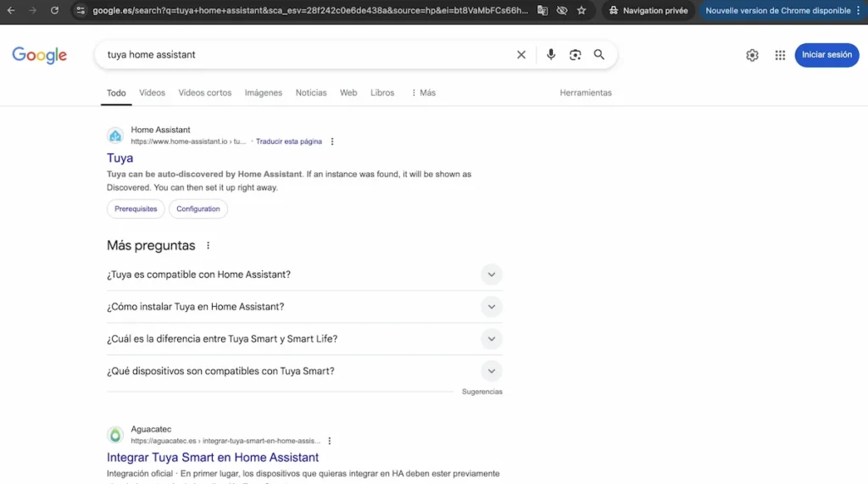Open quick settings gear icon
868x484 pixels.
752,55
